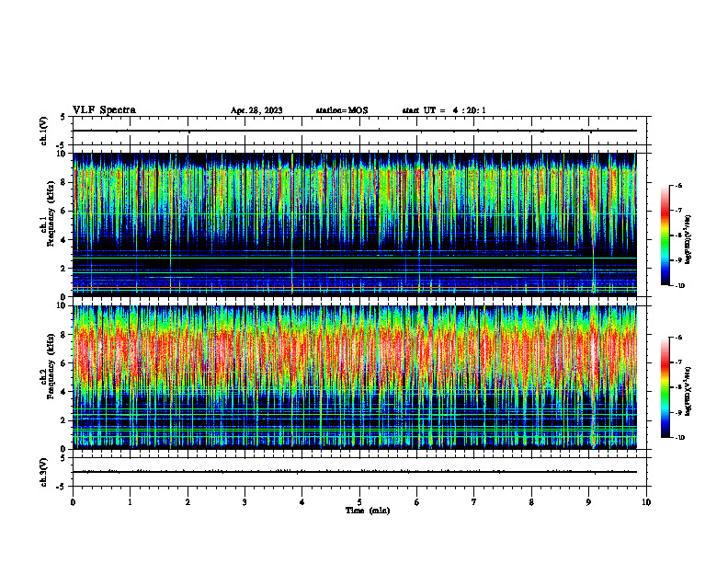Viewport: 728px width, 563px height.
Task: Click the ch.2 frequency axis "8" tick label
Action: (64, 335)
